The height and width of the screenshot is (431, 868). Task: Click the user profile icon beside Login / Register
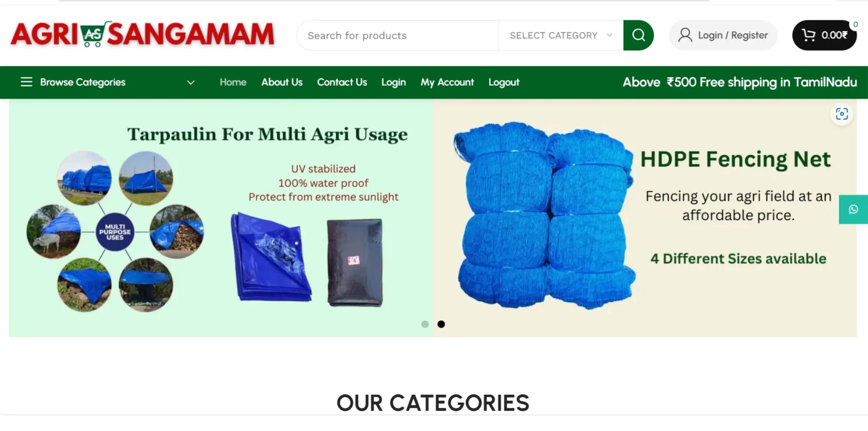tap(685, 35)
